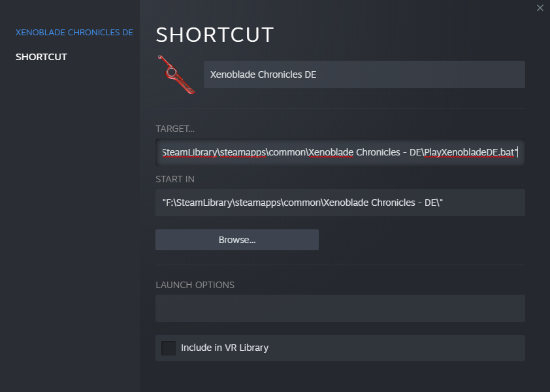Select the Shortcut tab in sidebar

(x=41, y=57)
